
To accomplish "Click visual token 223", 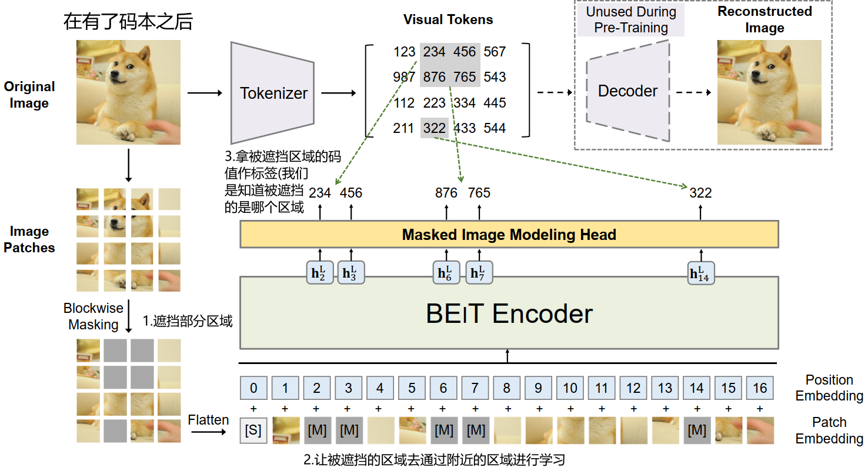I will [435, 103].
